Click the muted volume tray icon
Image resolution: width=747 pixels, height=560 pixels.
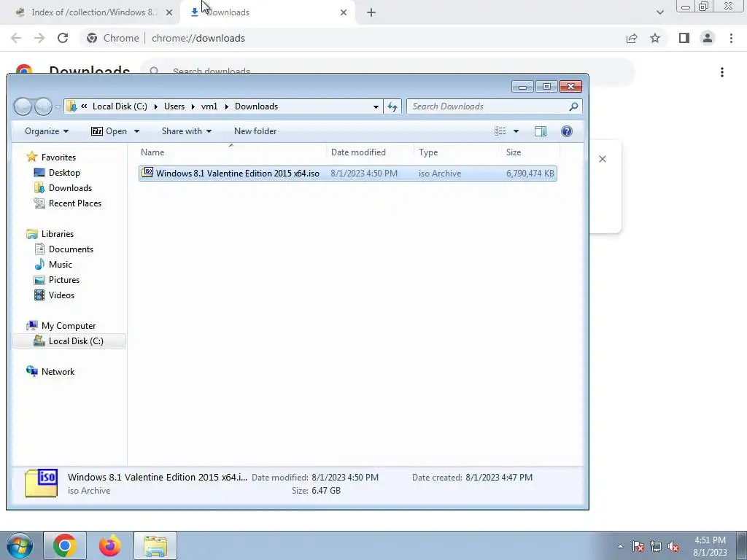tap(673, 547)
